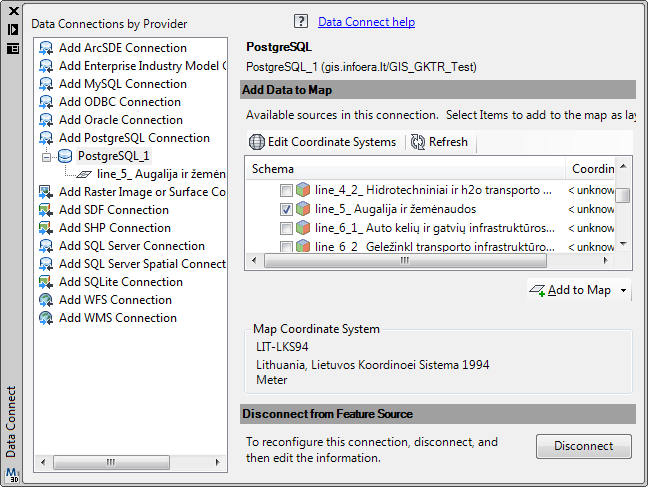Select Add ODBC Connection entry
This screenshot has width=648, height=487.
click(120, 102)
